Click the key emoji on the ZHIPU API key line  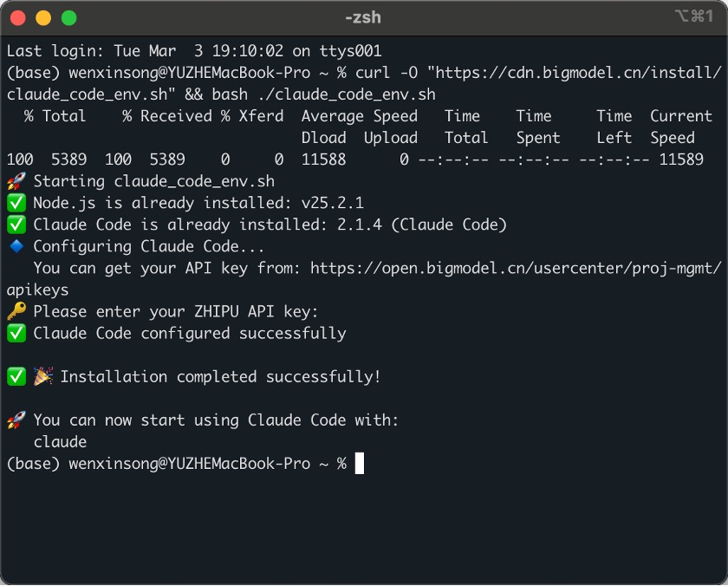pos(16,311)
